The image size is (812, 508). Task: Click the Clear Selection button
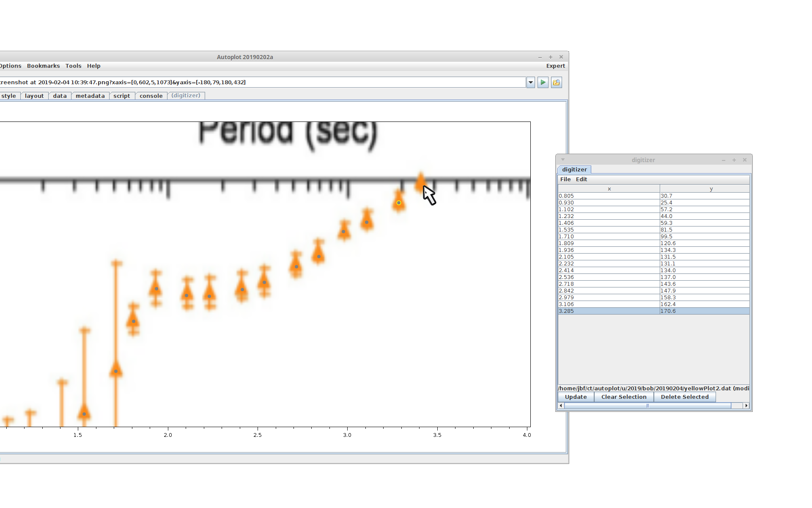[624, 397]
